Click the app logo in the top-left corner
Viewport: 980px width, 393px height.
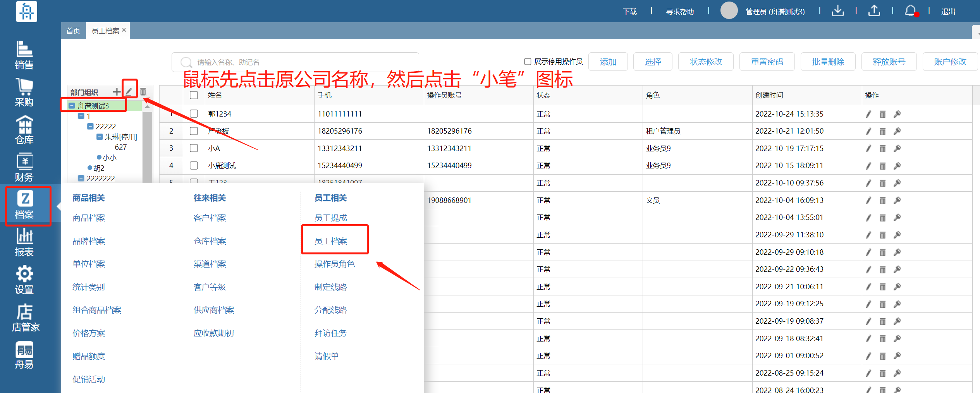pos(27,11)
